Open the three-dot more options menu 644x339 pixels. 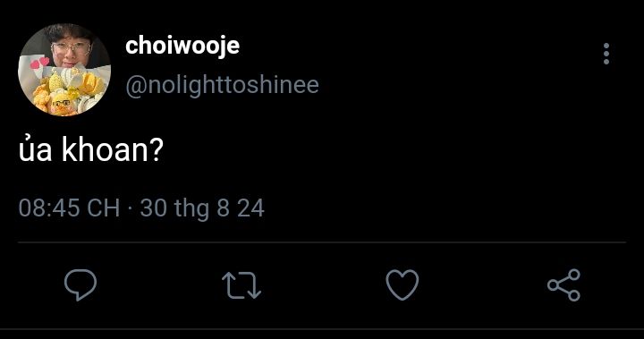[x=606, y=54]
